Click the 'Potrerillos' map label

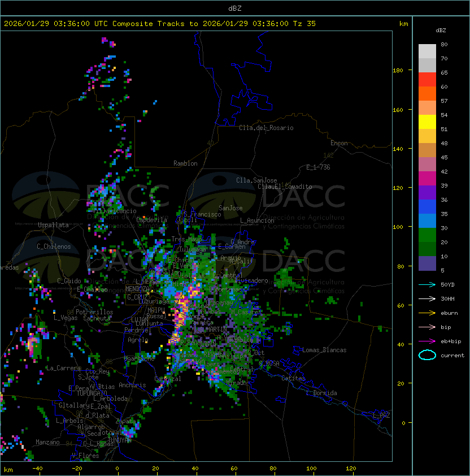pyautogui.click(x=94, y=312)
